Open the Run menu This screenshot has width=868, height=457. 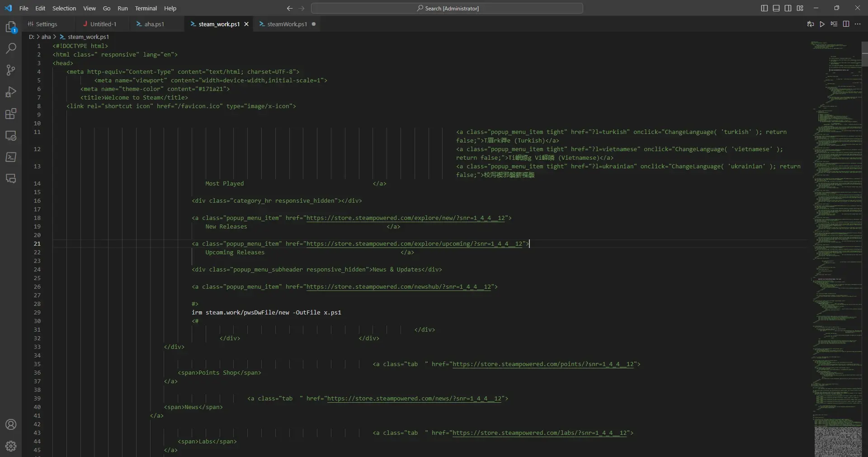click(x=123, y=8)
